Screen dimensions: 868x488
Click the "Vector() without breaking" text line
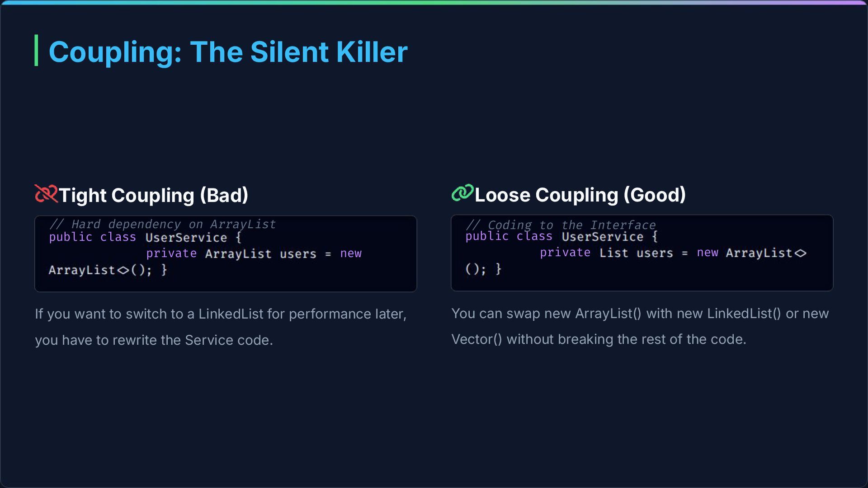(599, 339)
